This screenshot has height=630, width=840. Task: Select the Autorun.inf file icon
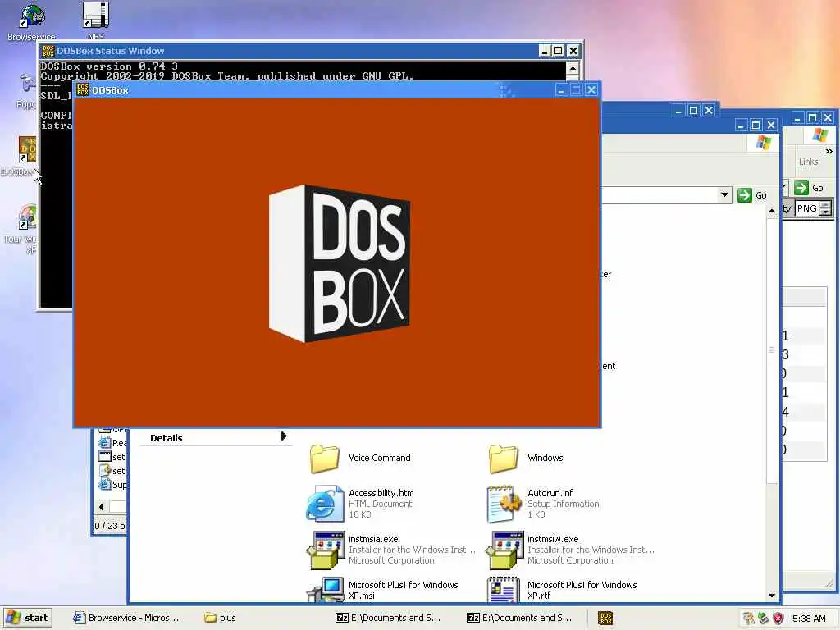pyautogui.click(x=504, y=504)
